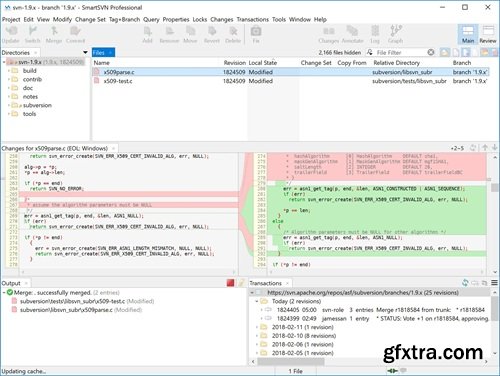
Task: Expand the build directory
Action: pos(9,71)
